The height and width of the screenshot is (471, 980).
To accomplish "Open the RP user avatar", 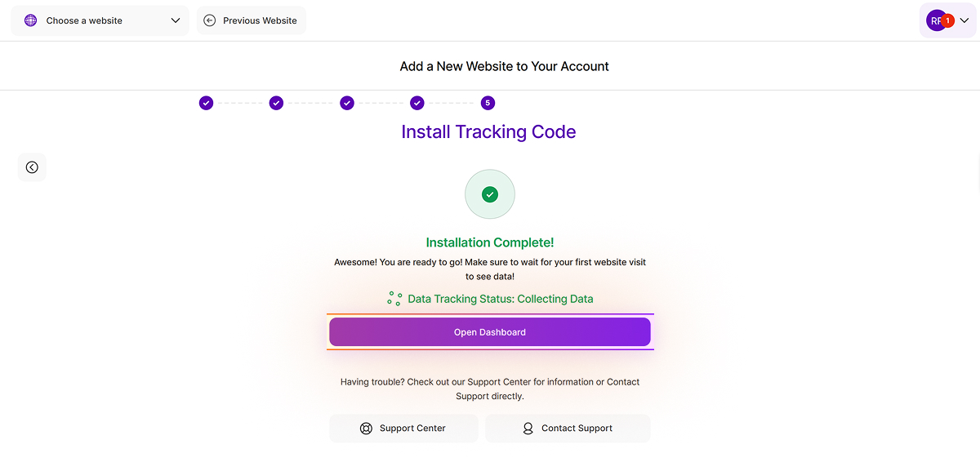I will coord(936,20).
